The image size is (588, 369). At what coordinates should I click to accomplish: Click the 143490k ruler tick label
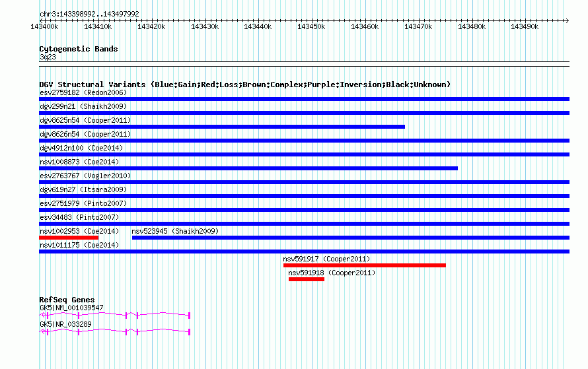[x=525, y=26]
